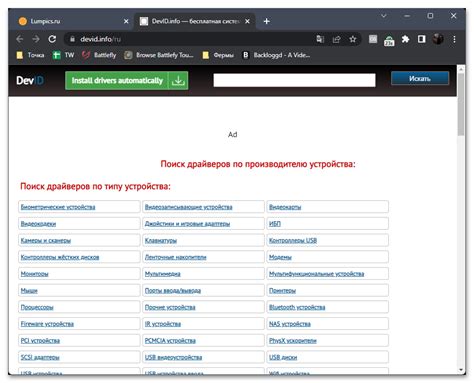Toggle the browser side panel
The height and width of the screenshot is (383, 474).
point(422,39)
